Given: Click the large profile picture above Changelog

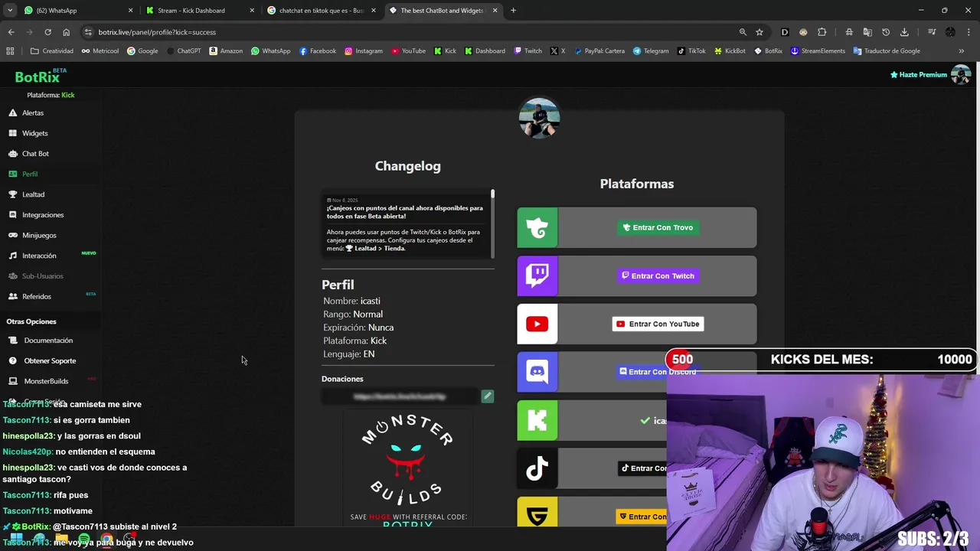Looking at the screenshot, I should (x=539, y=118).
